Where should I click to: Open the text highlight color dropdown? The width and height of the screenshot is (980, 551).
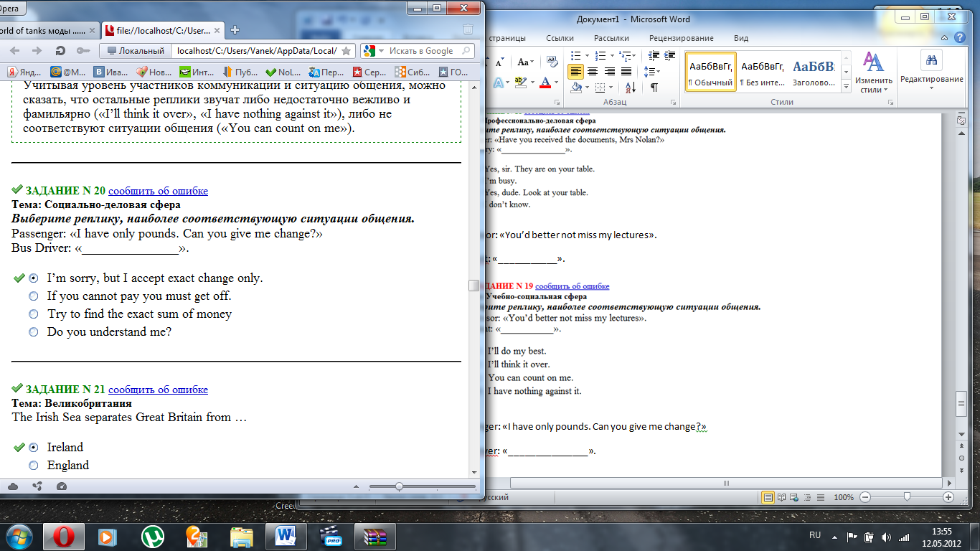(533, 83)
